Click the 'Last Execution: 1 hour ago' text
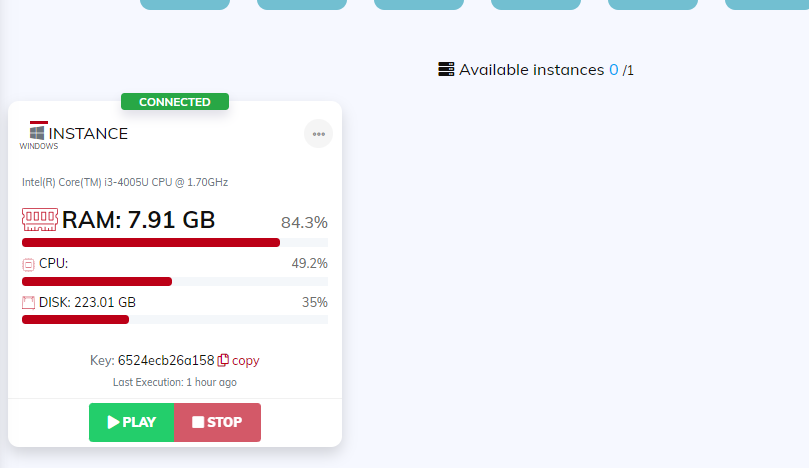This screenshot has width=809, height=468. click(175, 382)
